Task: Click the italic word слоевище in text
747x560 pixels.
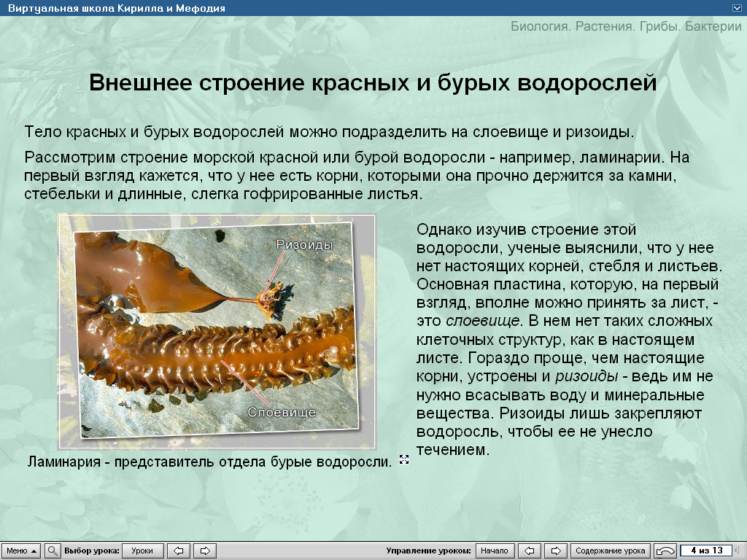Action: [x=481, y=321]
